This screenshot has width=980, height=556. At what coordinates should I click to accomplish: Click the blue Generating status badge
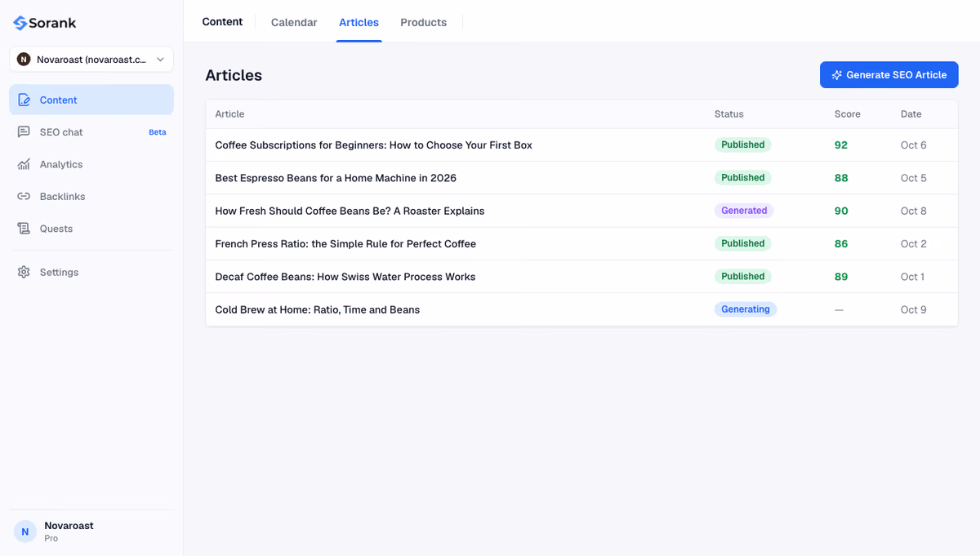point(746,309)
